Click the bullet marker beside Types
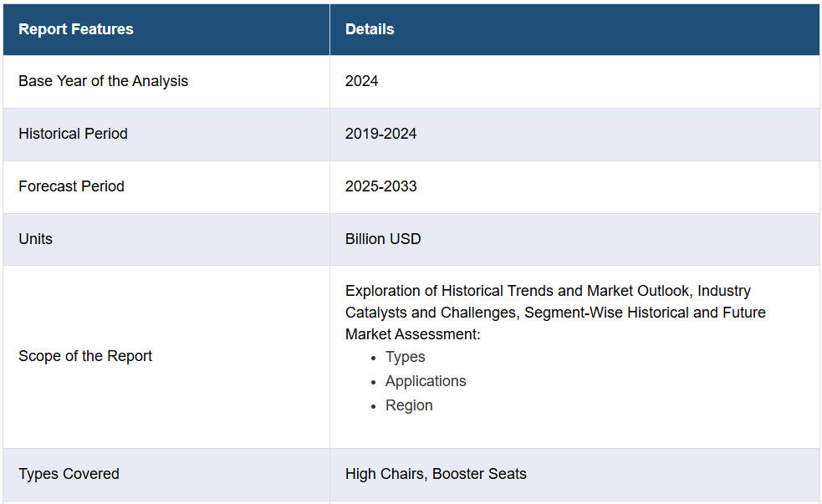 pyautogui.click(x=373, y=359)
